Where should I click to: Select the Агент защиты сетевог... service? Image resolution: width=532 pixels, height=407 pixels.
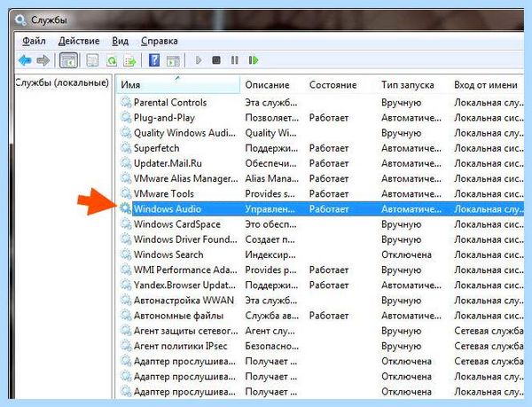pos(185,331)
